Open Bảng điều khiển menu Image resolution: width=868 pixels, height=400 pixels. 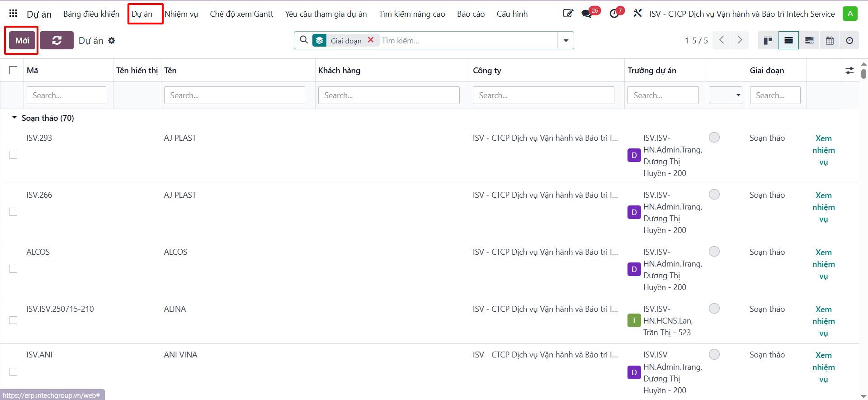(91, 14)
